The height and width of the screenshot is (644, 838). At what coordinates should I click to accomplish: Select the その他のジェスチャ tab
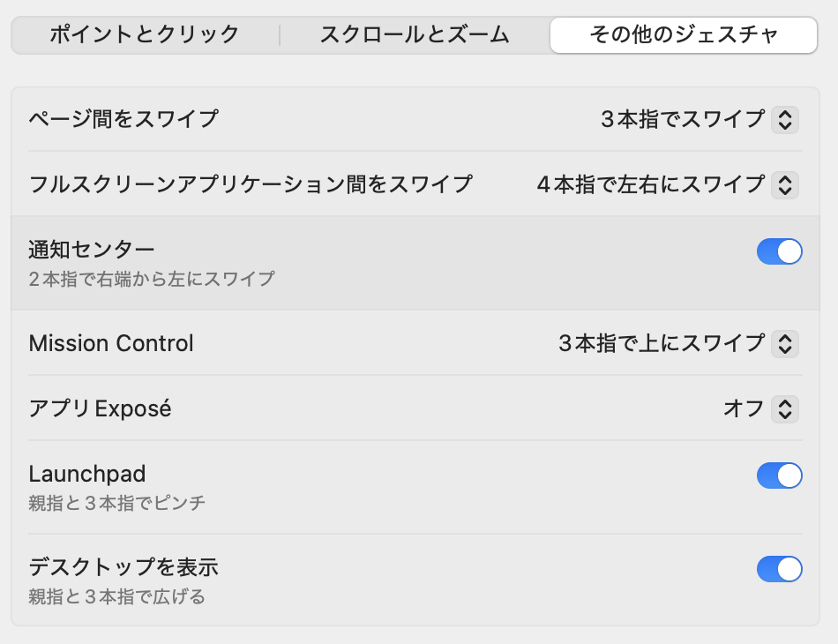[684, 35]
